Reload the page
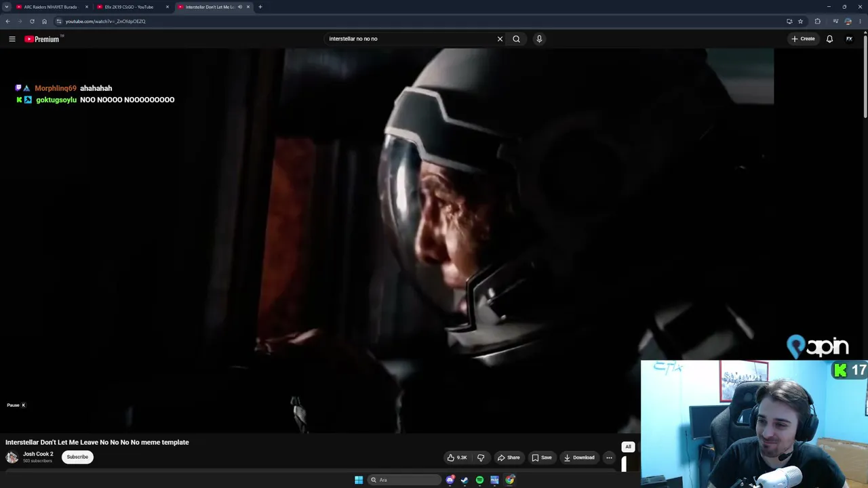 (32, 21)
